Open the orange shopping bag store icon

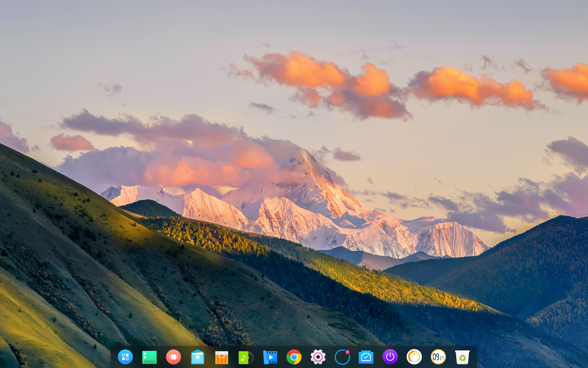pyautogui.click(x=222, y=357)
